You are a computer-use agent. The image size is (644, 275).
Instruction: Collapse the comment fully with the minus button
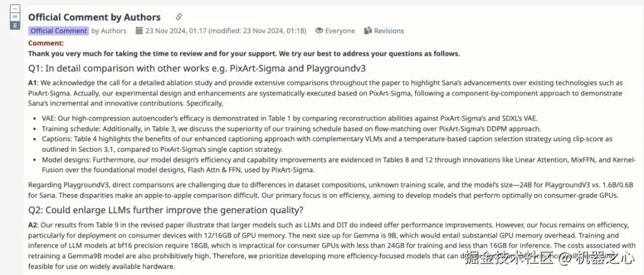15,8
